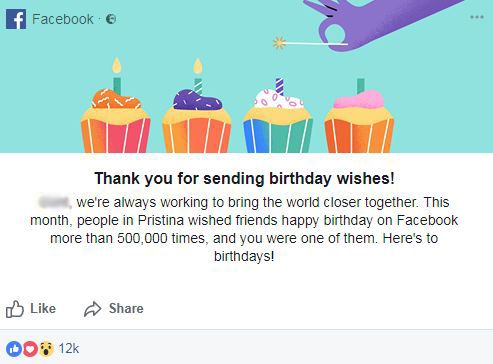493x364 pixels.
Task: Open the Facebook page name link
Action: coord(63,19)
